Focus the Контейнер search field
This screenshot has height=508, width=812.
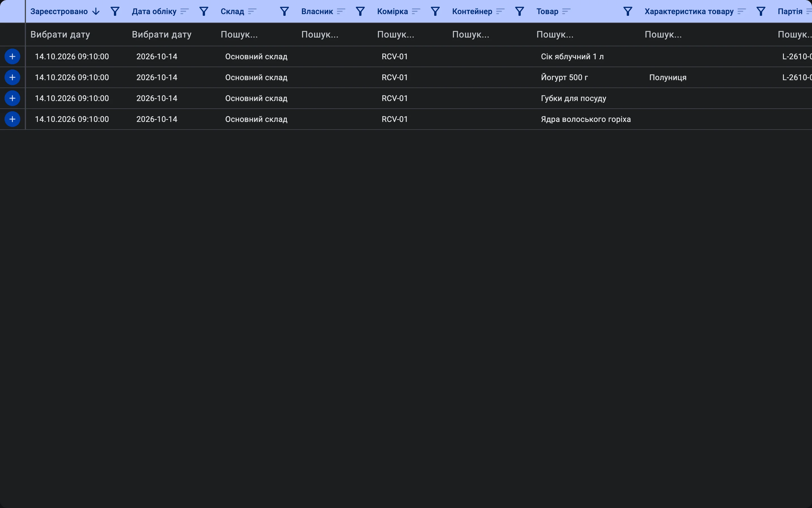click(x=490, y=34)
